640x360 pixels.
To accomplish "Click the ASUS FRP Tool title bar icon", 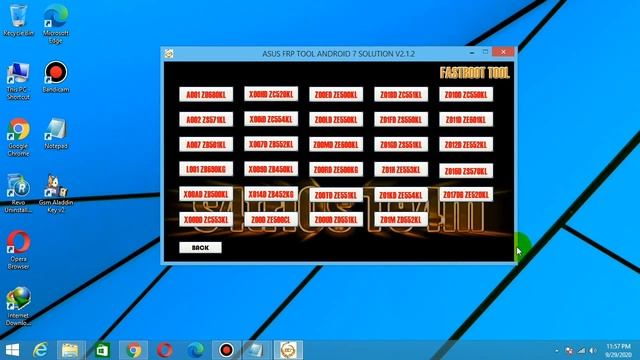I will 169,53.
